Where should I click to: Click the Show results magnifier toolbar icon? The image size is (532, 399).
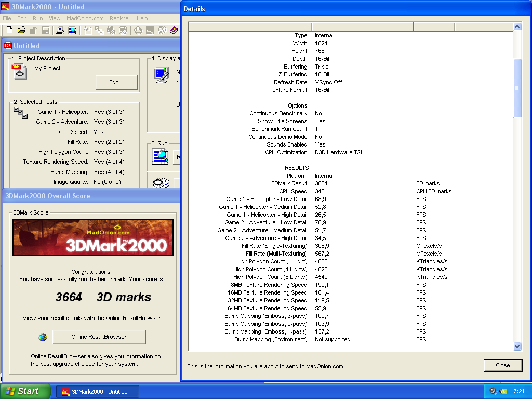72,31
